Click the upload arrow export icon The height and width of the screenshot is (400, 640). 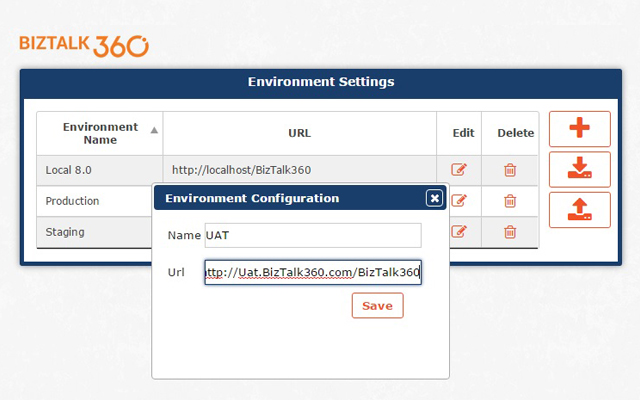click(x=579, y=209)
